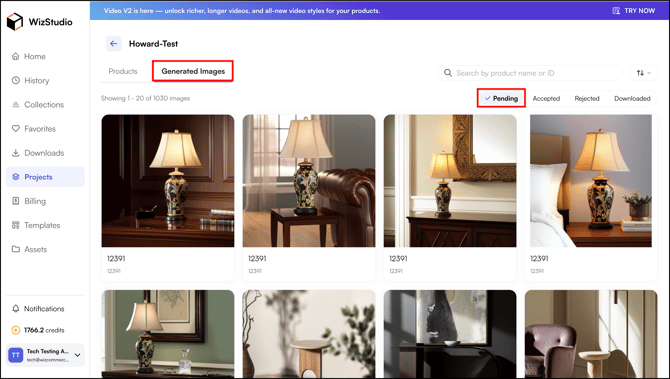Select the Rejected filter

point(587,98)
